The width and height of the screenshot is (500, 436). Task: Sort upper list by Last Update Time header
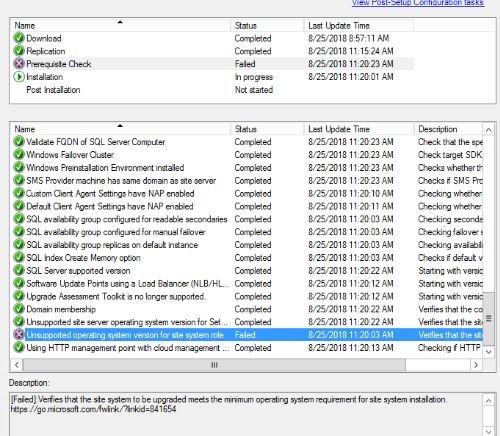(x=359, y=26)
